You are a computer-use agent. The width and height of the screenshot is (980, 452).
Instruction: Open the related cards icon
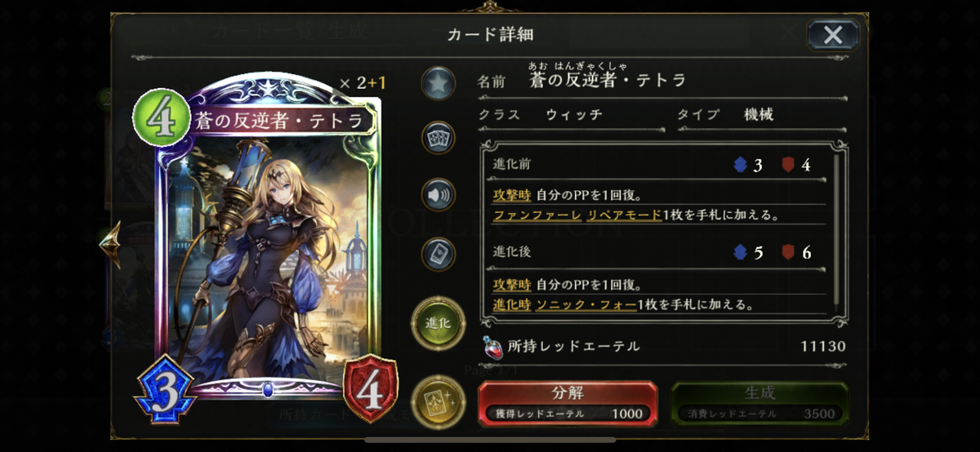[438, 137]
